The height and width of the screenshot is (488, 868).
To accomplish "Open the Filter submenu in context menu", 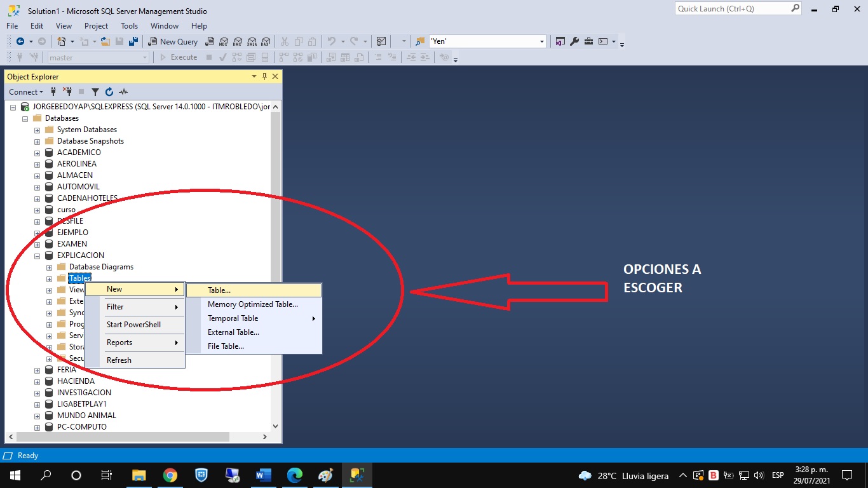I will [135, 307].
